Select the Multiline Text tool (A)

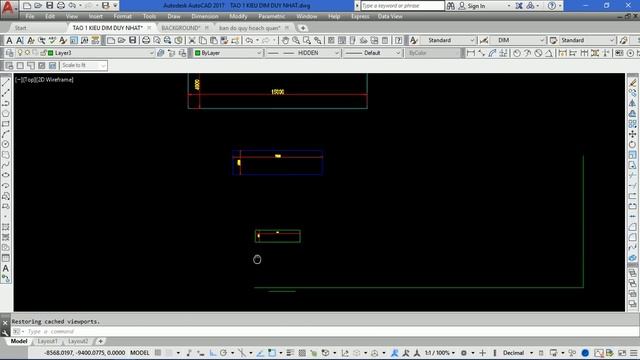click(x=6, y=268)
